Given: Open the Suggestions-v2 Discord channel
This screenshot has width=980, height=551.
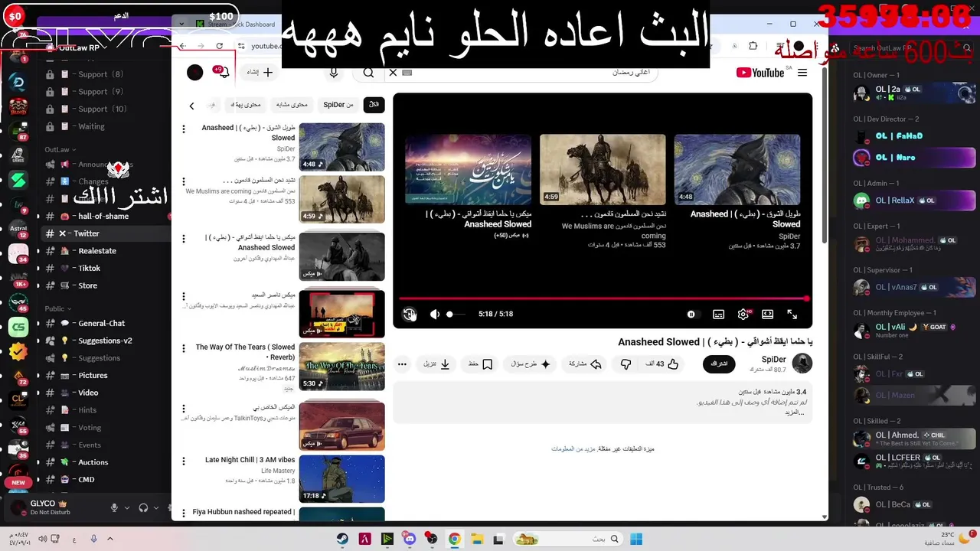Looking at the screenshot, I should tap(105, 341).
